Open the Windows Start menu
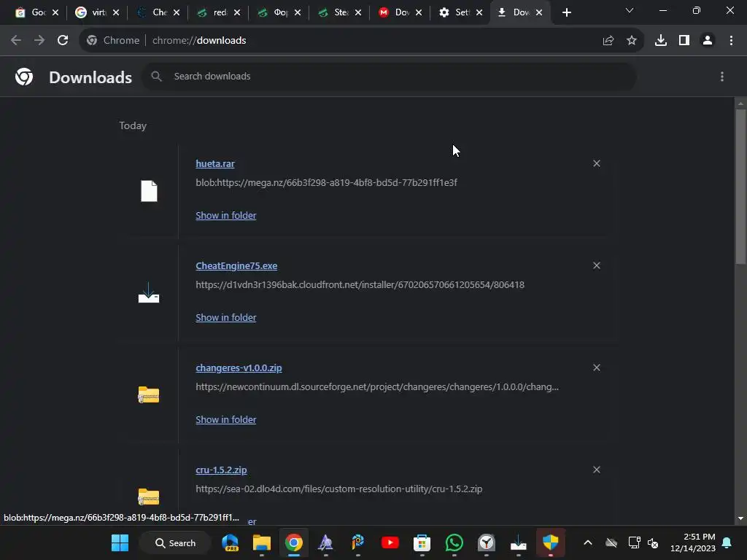This screenshot has height=560, width=747. pyautogui.click(x=120, y=542)
